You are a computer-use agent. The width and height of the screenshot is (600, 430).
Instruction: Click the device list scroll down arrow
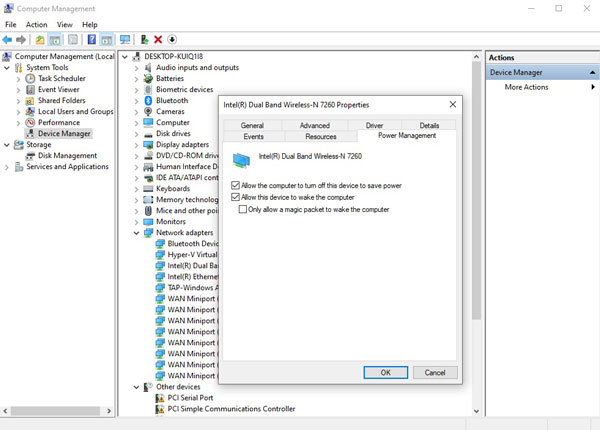pos(476,411)
